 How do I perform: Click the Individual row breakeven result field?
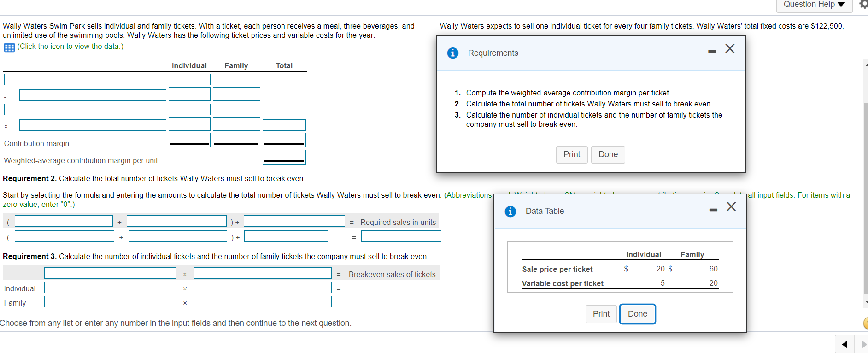coord(393,288)
